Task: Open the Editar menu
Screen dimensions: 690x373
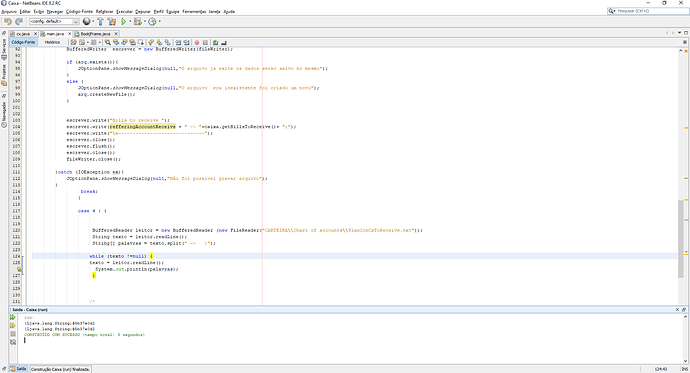Action: point(25,11)
